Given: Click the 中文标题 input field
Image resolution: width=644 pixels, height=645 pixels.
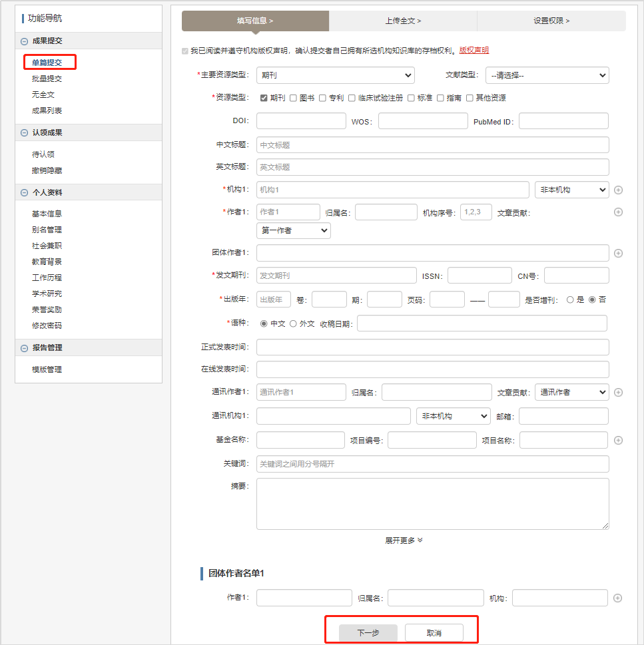Looking at the screenshot, I should (x=432, y=145).
